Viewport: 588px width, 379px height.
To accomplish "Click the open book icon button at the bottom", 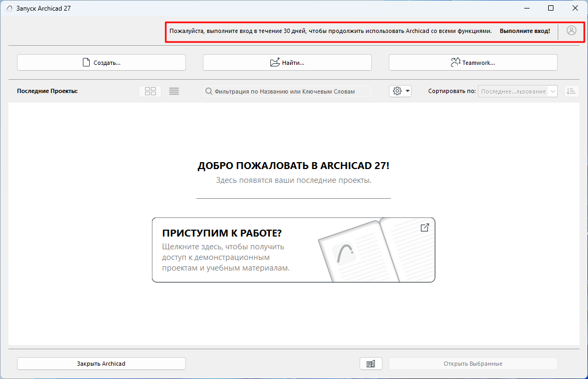I will tap(371, 364).
